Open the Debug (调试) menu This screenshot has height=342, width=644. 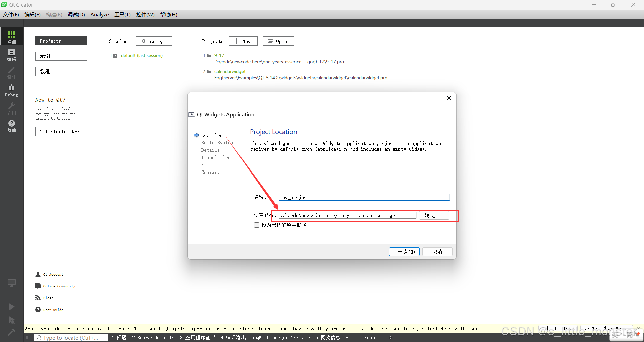[x=76, y=14]
